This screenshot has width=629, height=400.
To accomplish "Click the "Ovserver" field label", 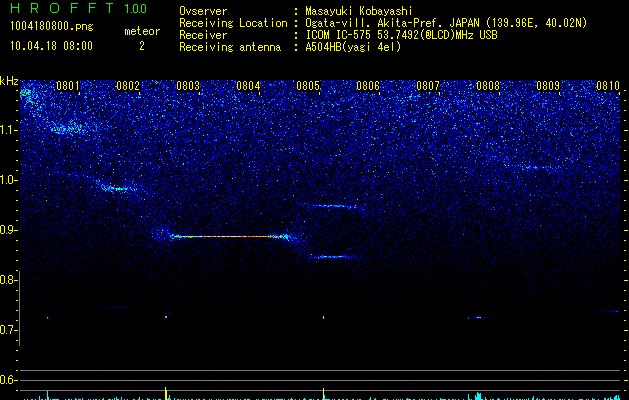I will (x=203, y=11).
